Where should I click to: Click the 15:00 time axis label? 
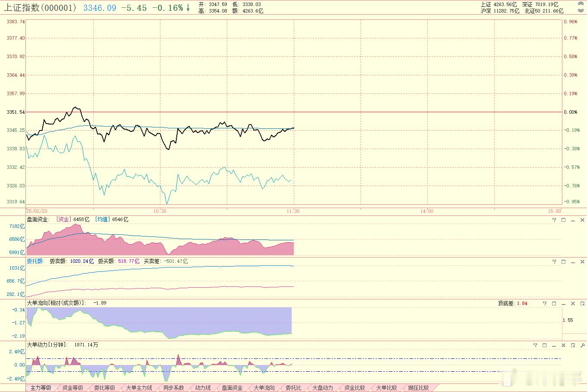click(554, 211)
